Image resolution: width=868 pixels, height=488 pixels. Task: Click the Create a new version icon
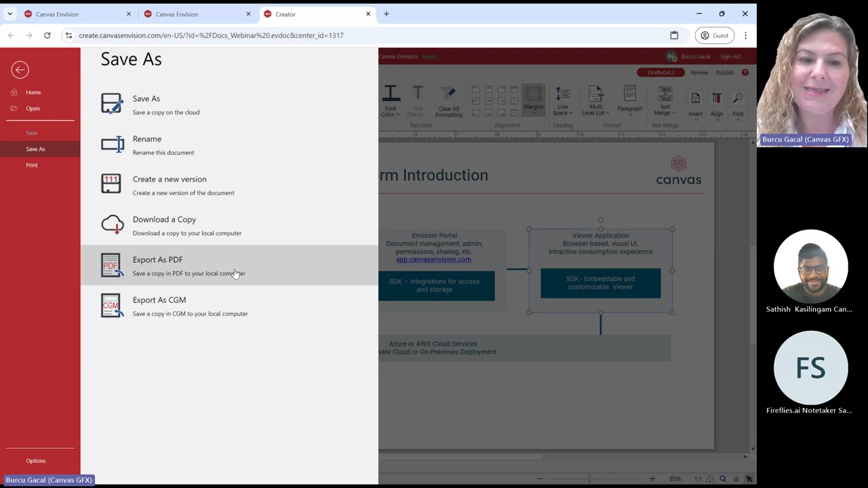[111, 184]
